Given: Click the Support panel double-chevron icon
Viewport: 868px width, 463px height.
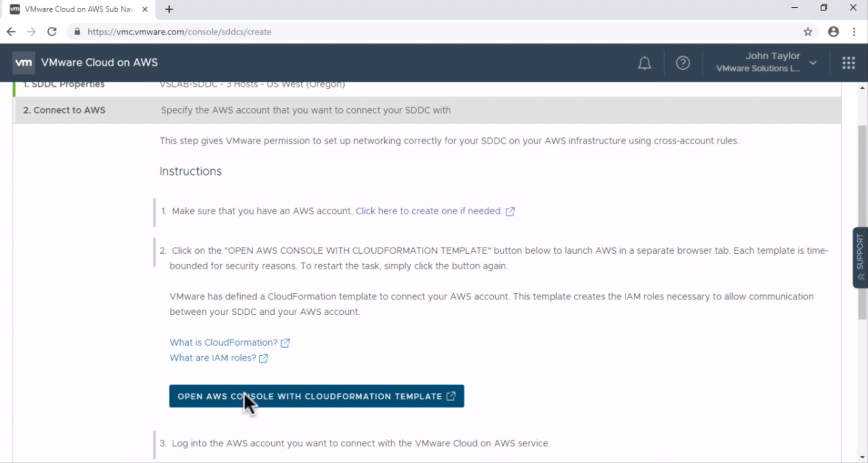Looking at the screenshot, I should 861,277.
